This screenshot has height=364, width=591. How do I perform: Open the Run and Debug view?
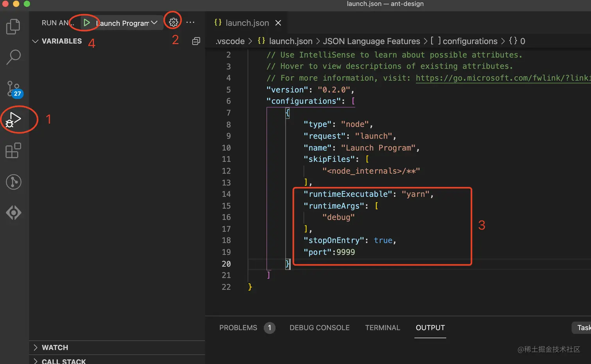click(13, 120)
